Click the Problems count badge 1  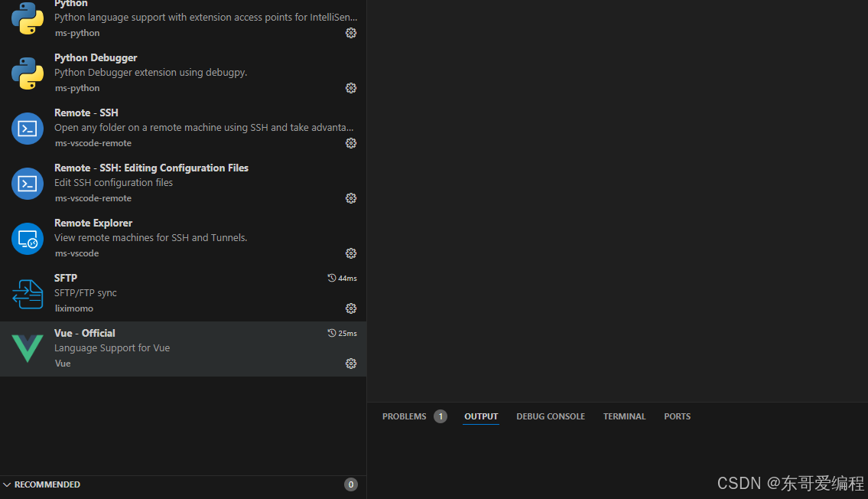[x=441, y=416]
